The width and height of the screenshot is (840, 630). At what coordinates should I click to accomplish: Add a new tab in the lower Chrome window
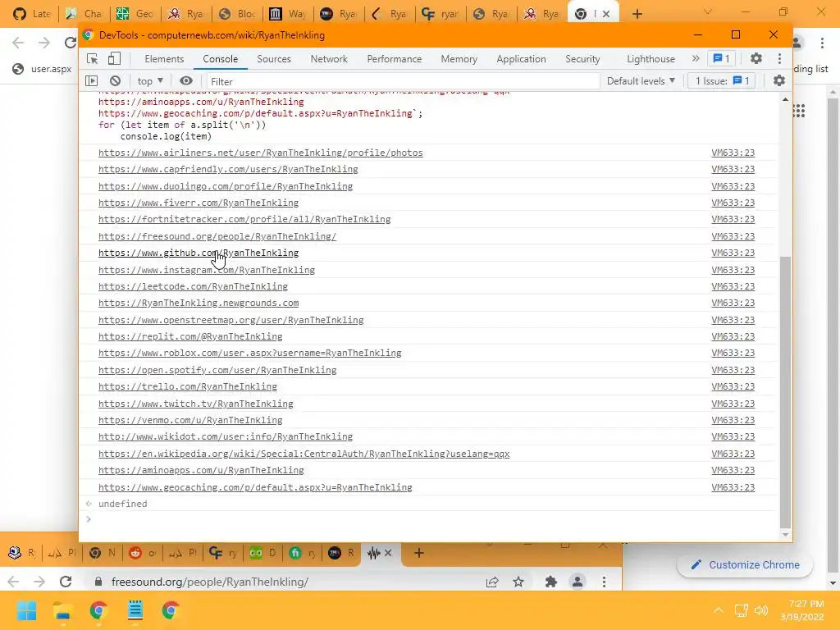[419, 553]
